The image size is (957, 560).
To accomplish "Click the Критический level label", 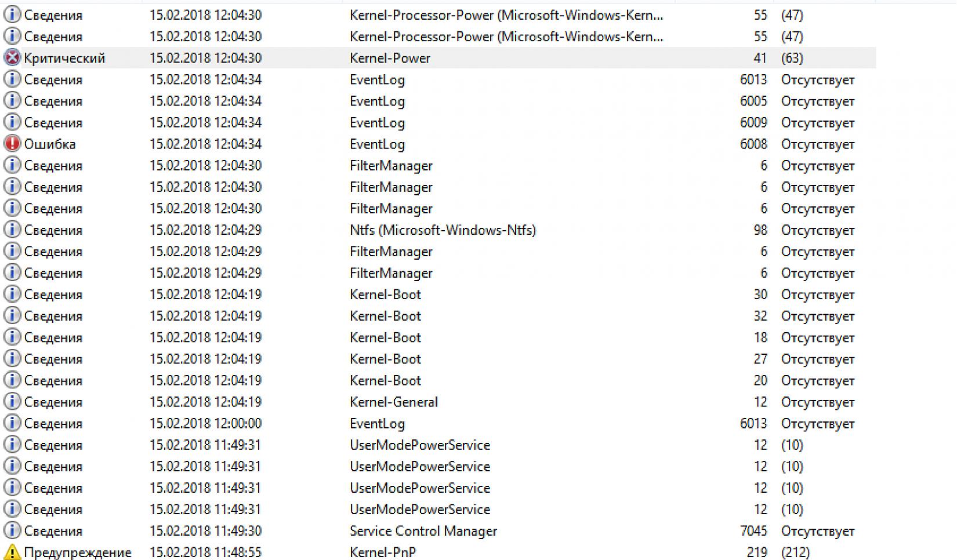I will point(64,58).
